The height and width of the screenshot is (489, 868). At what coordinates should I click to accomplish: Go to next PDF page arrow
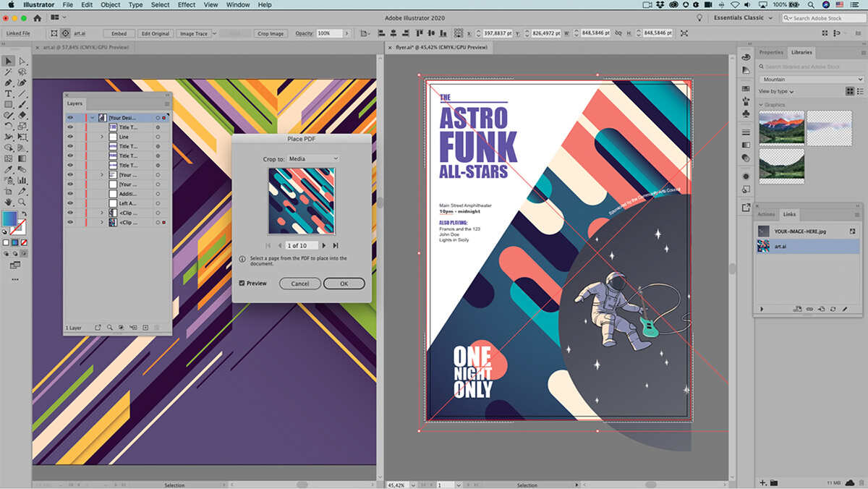[x=324, y=246]
